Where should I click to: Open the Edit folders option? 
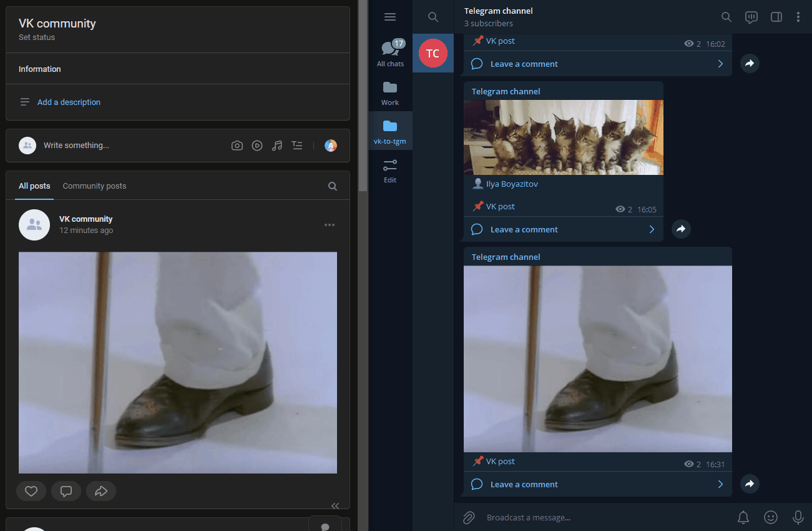pyautogui.click(x=390, y=170)
